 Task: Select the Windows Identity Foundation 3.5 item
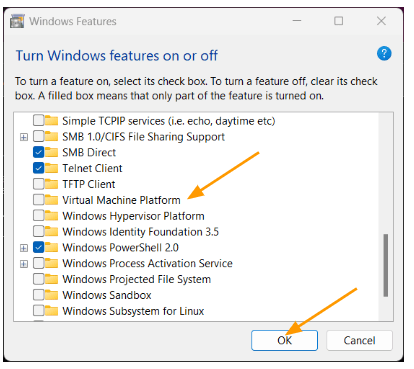coord(140,231)
